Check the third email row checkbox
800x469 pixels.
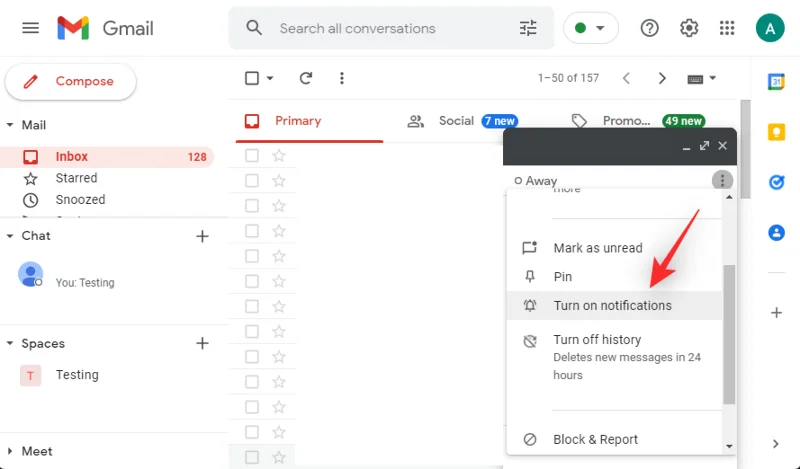[x=252, y=206]
